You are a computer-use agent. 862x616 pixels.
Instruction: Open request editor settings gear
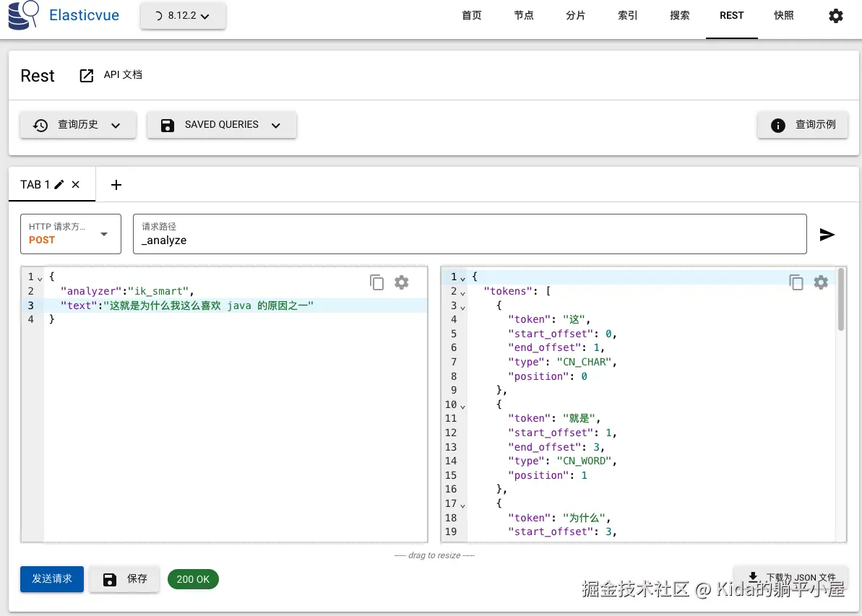(401, 282)
